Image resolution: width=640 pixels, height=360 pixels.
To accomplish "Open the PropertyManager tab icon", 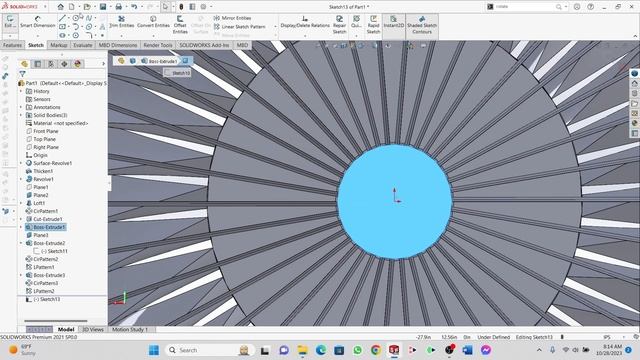I will click(38, 64).
